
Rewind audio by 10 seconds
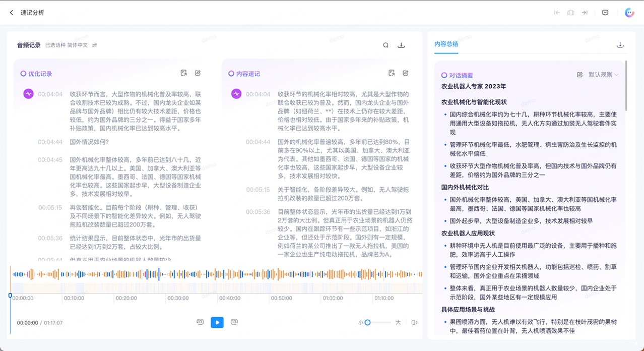click(x=200, y=322)
